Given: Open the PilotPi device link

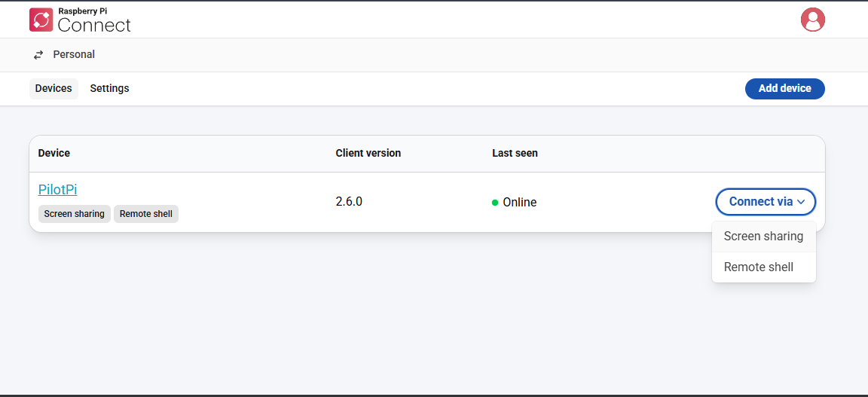Looking at the screenshot, I should tap(57, 189).
